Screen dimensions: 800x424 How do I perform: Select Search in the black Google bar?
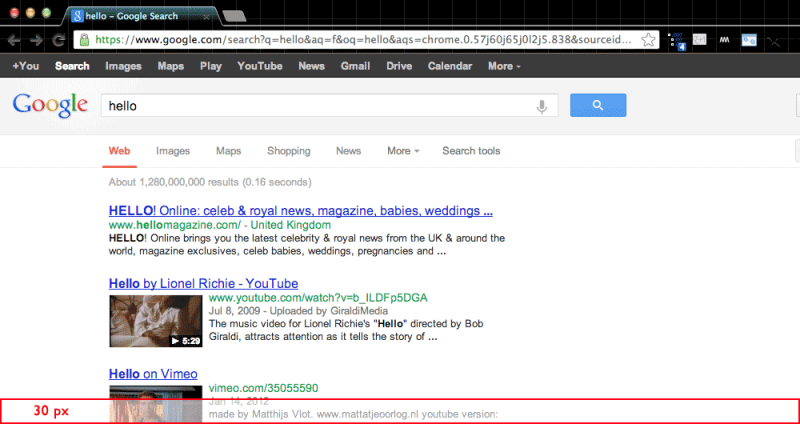(x=72, y=66)
